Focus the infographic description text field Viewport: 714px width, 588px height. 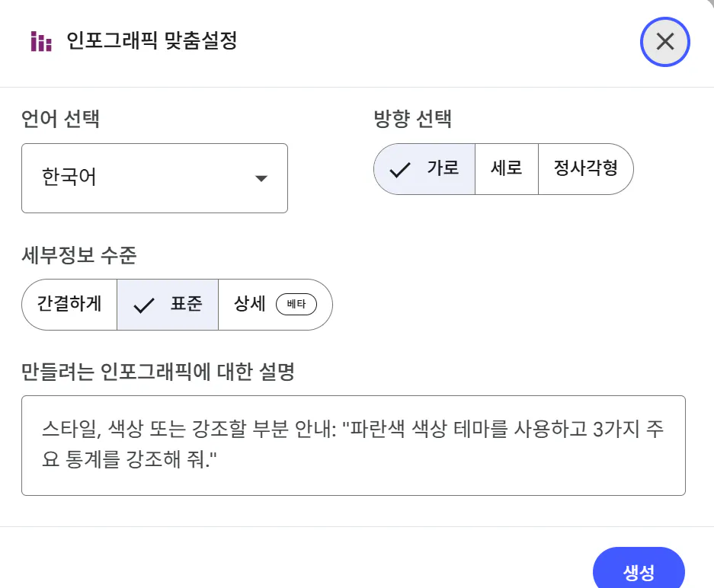[x=353, y=446]
